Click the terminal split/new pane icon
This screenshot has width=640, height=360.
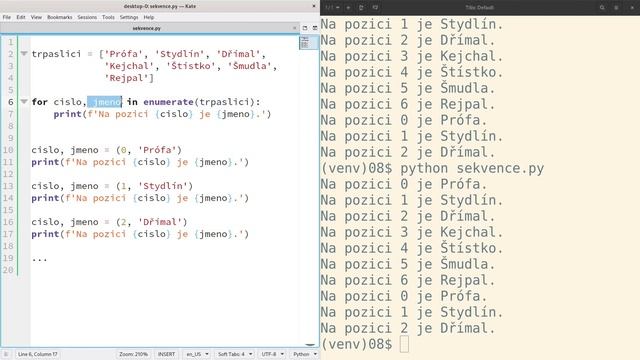361,7
